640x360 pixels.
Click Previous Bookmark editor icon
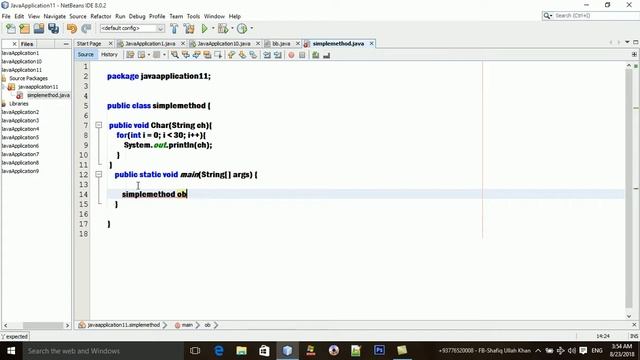pyautogui.click(x=231, y=55)
